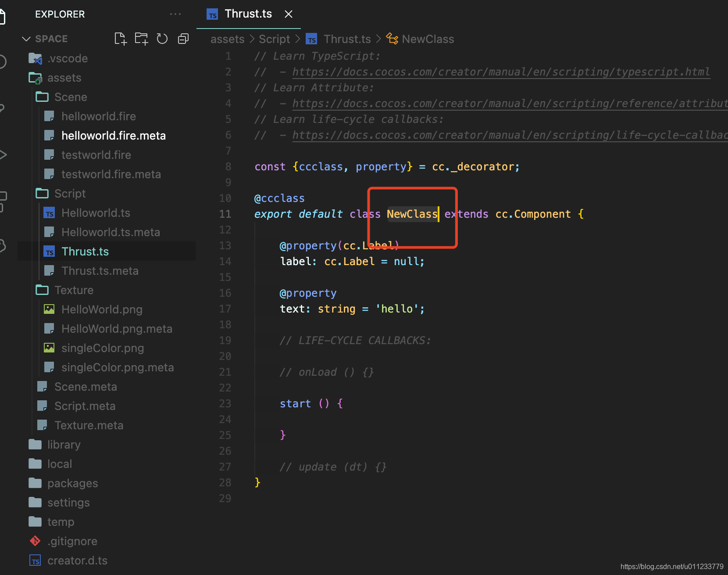Click the assets breadcrumb segment
728x575 pixels.
click(x=227, y=39)
